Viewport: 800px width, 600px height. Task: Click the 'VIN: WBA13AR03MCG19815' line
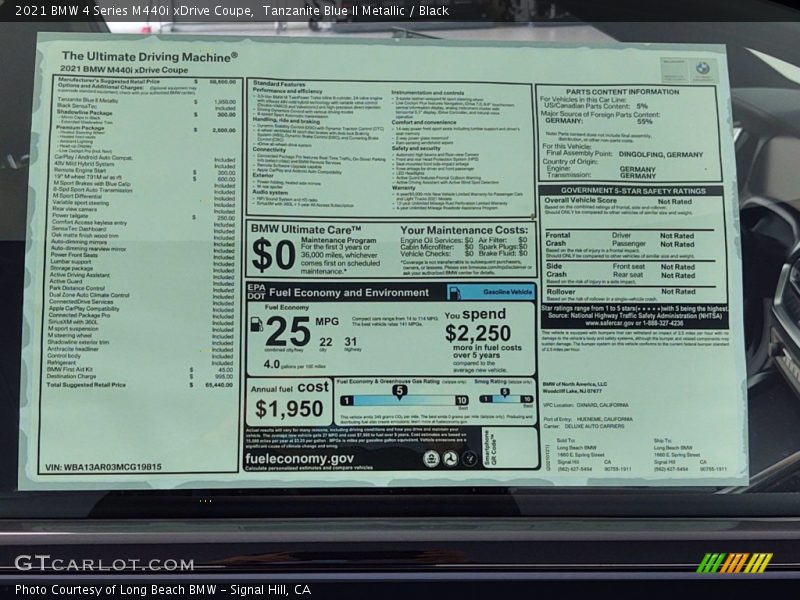(x=103, y=467)
